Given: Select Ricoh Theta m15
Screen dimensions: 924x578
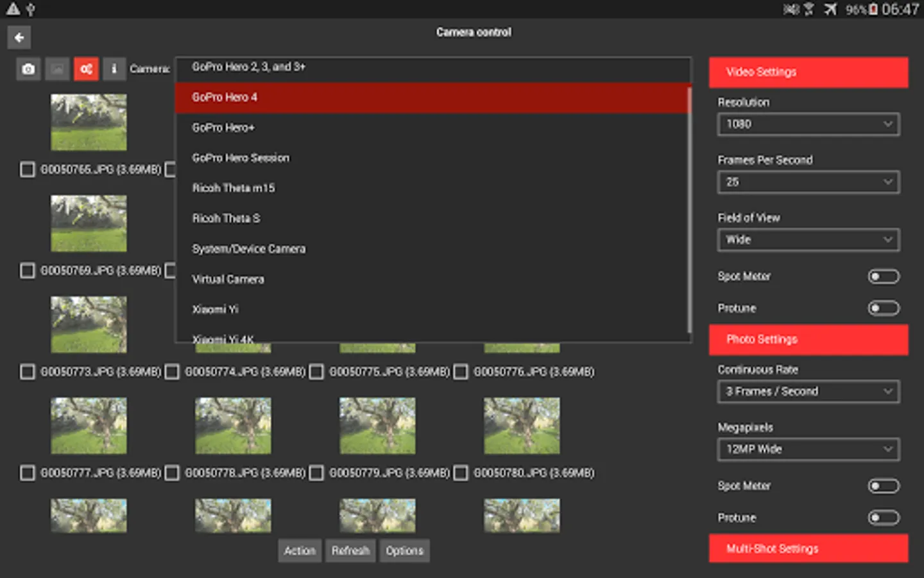Looking at the screenshot, I should point(433,188).
